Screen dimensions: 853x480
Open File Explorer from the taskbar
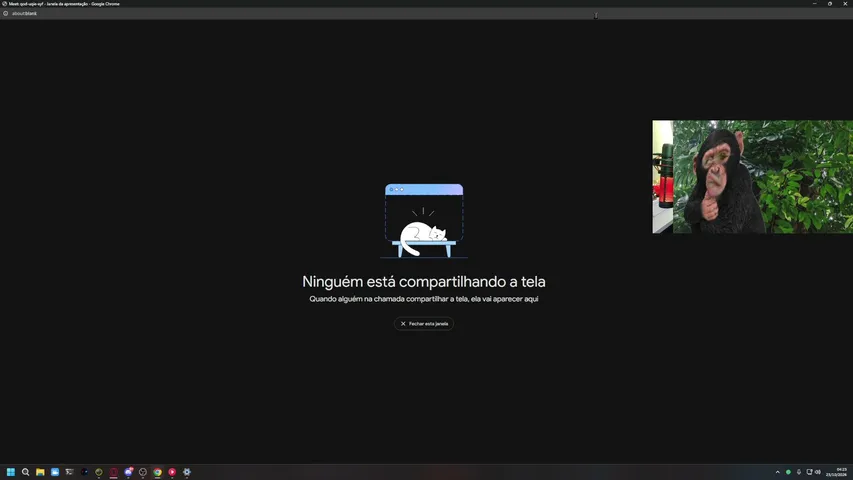coord(40,472)
